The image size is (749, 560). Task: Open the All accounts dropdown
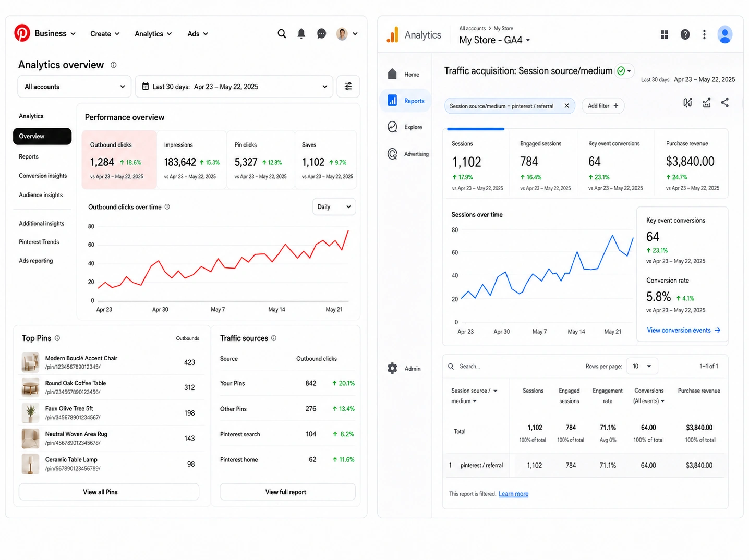pos(75,87)
